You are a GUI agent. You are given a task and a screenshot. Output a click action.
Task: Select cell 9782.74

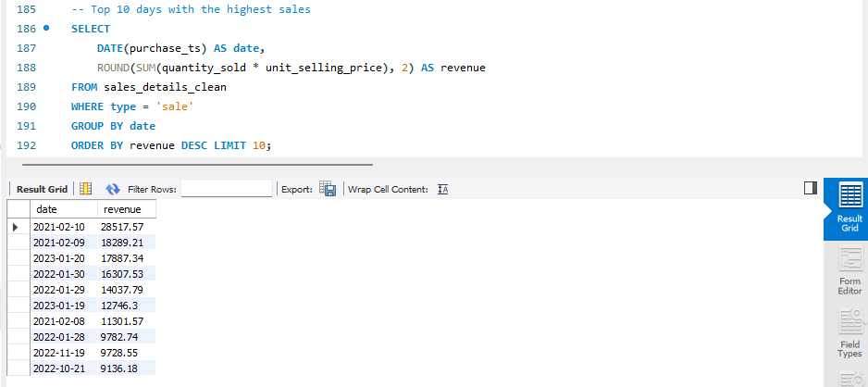[x=127, y=337]
